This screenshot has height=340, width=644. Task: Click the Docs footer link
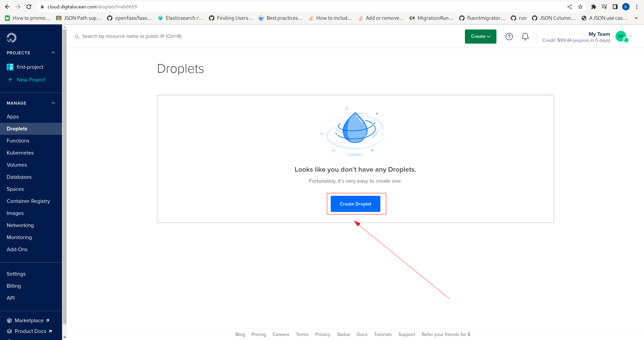[x=362, y=334]
